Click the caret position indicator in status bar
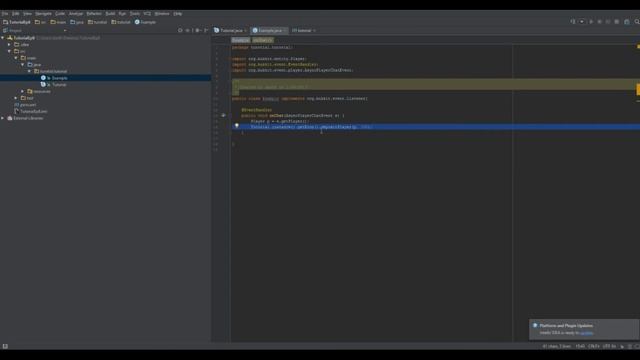640x360 pixels. coord(580,346)
